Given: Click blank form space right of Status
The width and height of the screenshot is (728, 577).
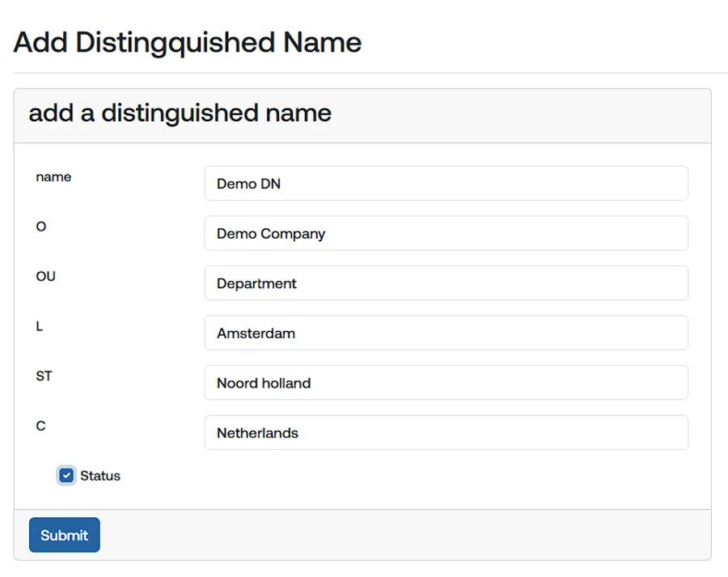Looking at the screenshot, I should coord(404,476).
